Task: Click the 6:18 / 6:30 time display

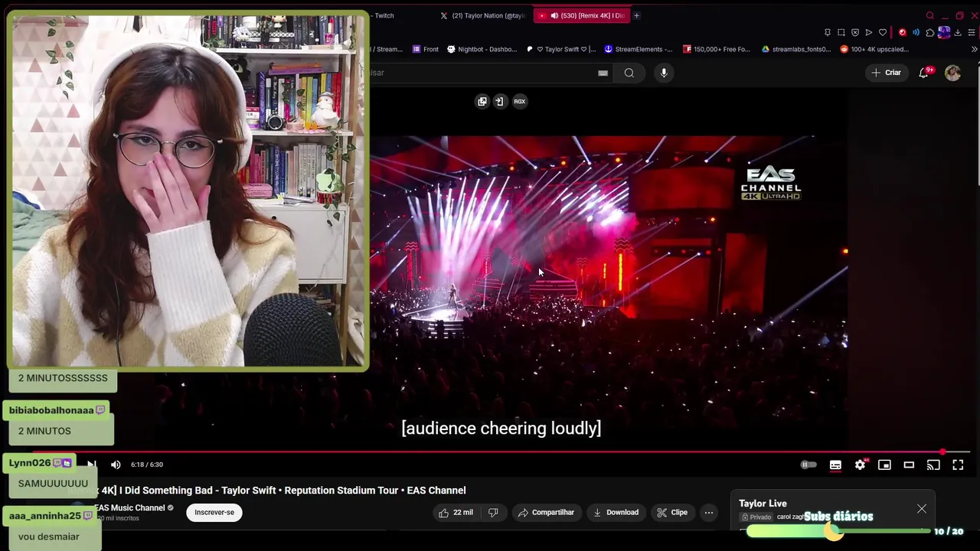Action: tap(147, 465)
